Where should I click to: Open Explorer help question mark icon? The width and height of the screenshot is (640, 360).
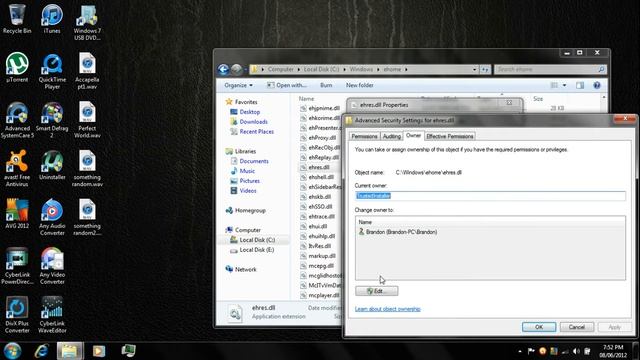pos(597,85)
